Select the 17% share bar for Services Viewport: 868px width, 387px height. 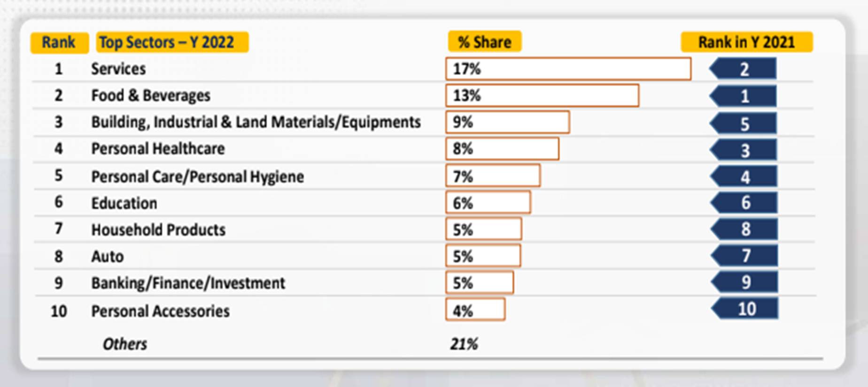coord(568,69)
